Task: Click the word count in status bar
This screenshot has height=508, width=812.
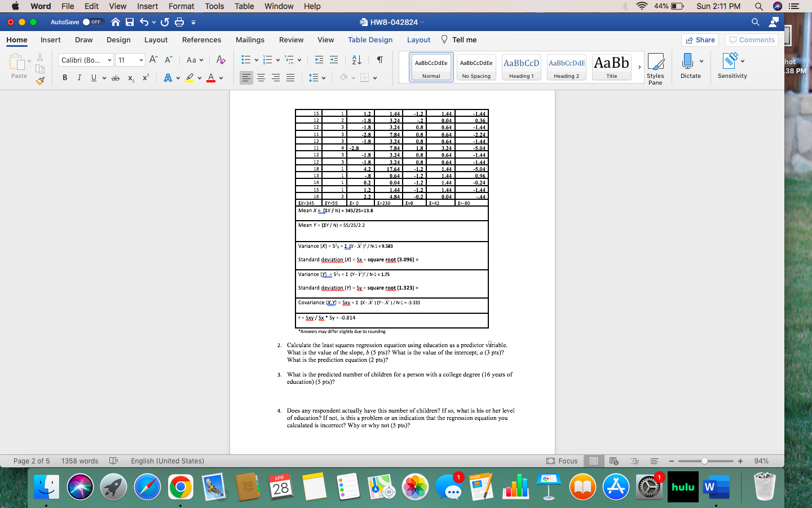Action: (x=80, y=461)
